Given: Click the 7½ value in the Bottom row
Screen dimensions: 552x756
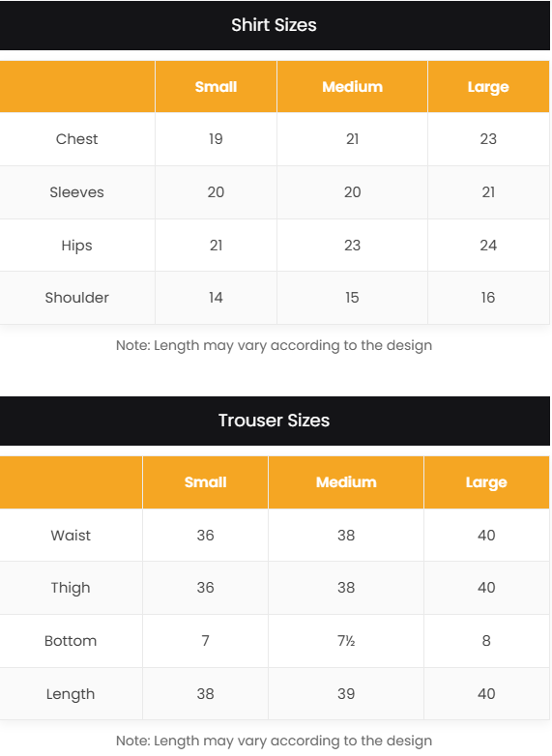Looking at the screenshot, I should tap(346, 641).
